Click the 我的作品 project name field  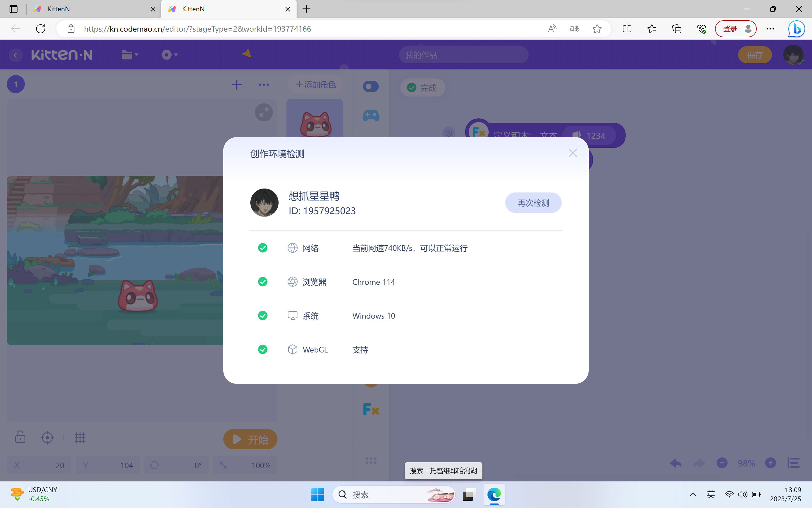(464, 55)
